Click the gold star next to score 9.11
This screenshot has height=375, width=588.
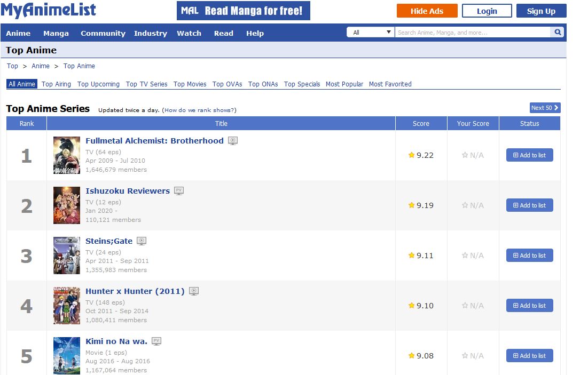coord(411,256)
